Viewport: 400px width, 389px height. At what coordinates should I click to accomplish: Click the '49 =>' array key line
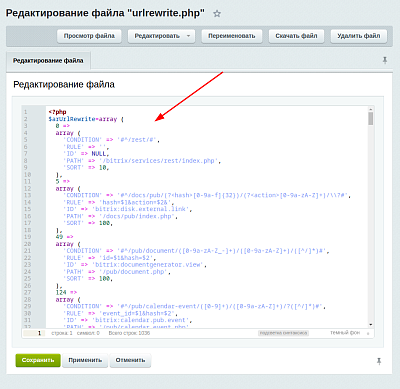[x=64, y=237]
